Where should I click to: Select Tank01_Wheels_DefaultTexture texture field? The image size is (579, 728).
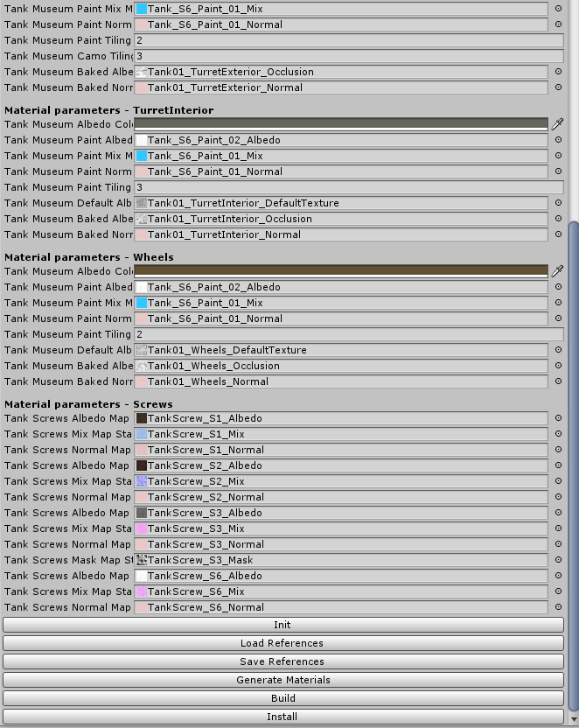pyautogui.click(x=341, y=350)
